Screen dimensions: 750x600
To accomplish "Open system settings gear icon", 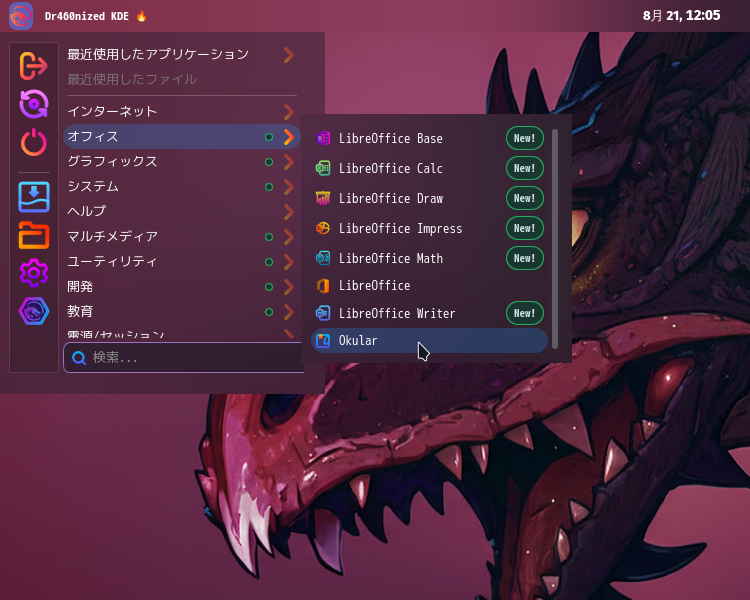I will [x=33, y=273].
